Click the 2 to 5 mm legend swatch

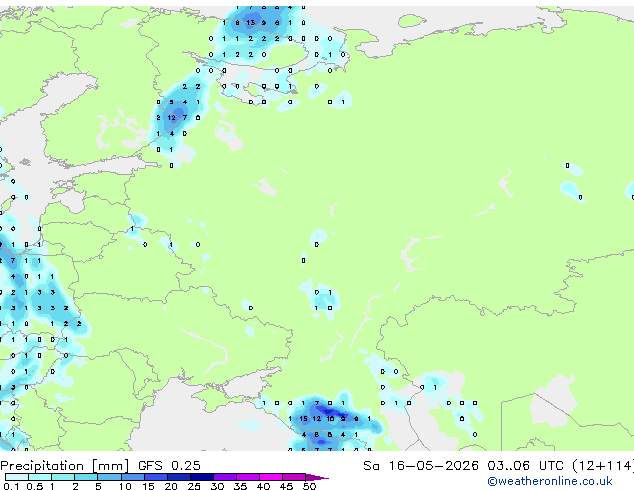[x=86, y=477]
